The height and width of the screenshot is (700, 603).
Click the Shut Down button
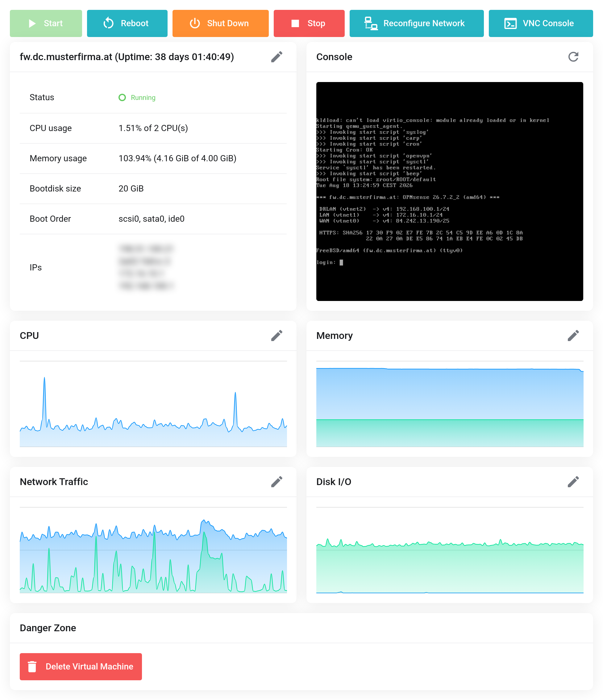pos(220,23)
